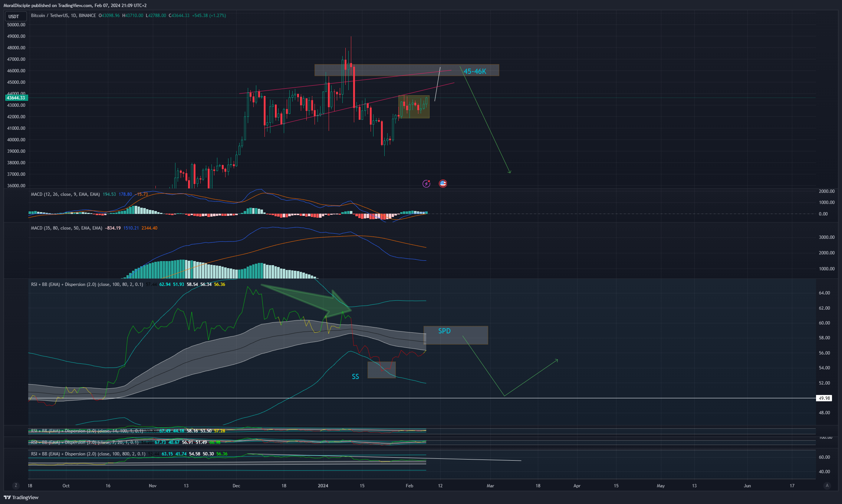
Task: Click the Nov label on the time axis
Action: [152, 486]
